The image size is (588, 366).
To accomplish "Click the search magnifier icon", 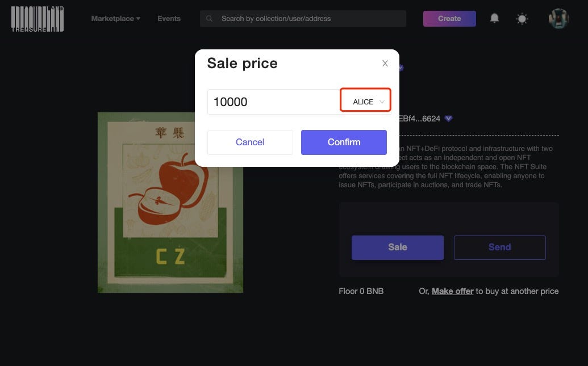I will (x=209, y=18).
